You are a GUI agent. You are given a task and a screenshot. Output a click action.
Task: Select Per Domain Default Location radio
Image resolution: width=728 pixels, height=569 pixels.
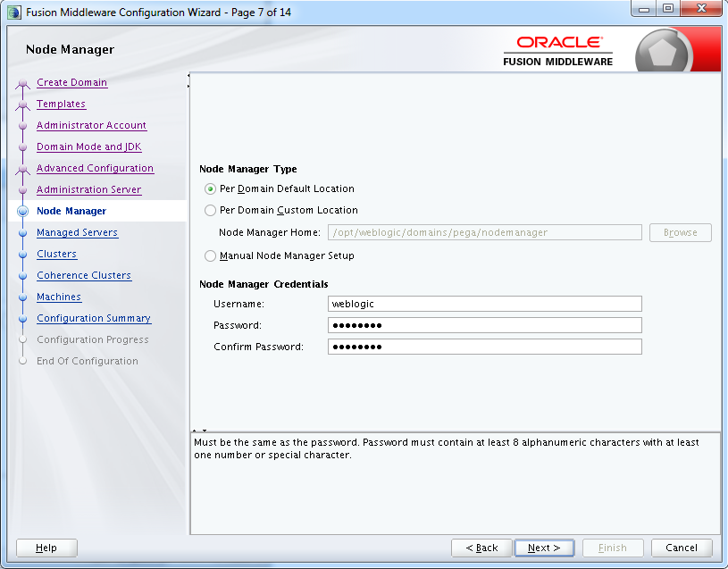(x=210, y=188)
